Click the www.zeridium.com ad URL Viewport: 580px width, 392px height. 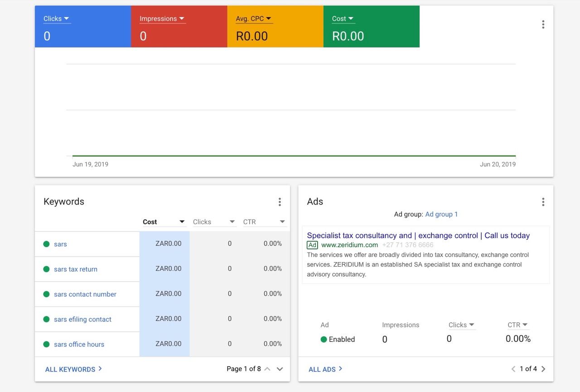[349, 245]
